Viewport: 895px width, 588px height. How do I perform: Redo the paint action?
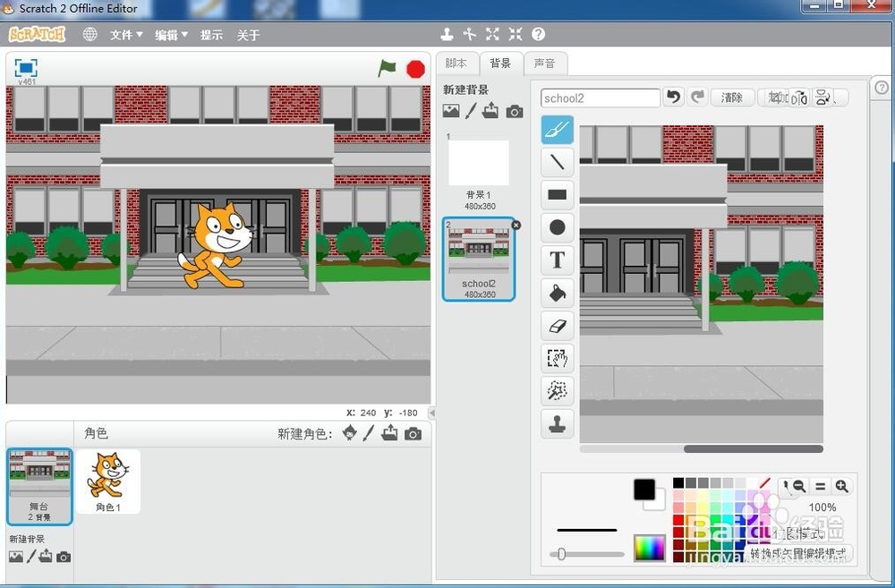(x=697, y=97)
